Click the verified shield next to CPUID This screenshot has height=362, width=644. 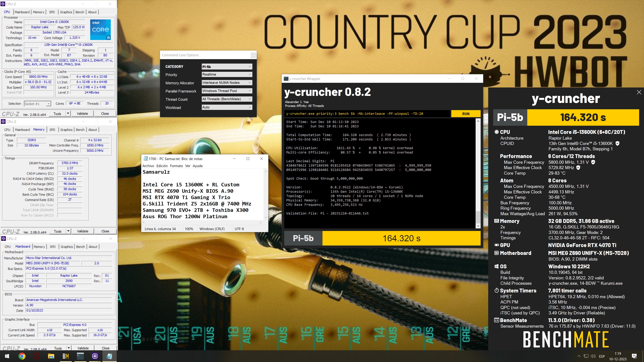click(x=617, y=143)
